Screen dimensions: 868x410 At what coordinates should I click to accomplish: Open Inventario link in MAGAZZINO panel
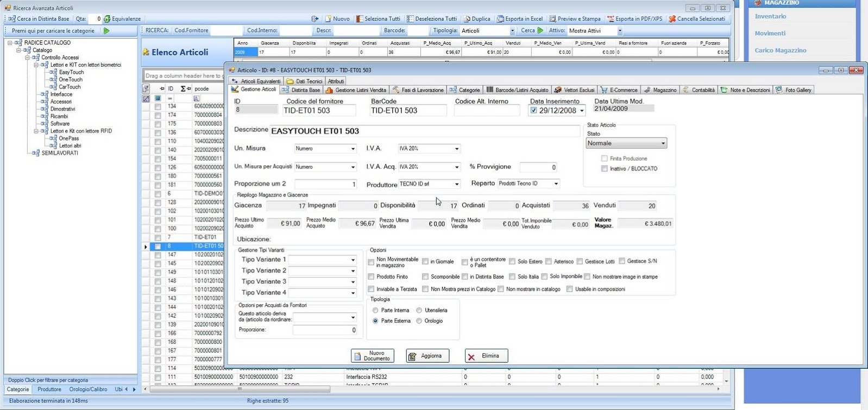pyautogui.click(x=770, y=16)
